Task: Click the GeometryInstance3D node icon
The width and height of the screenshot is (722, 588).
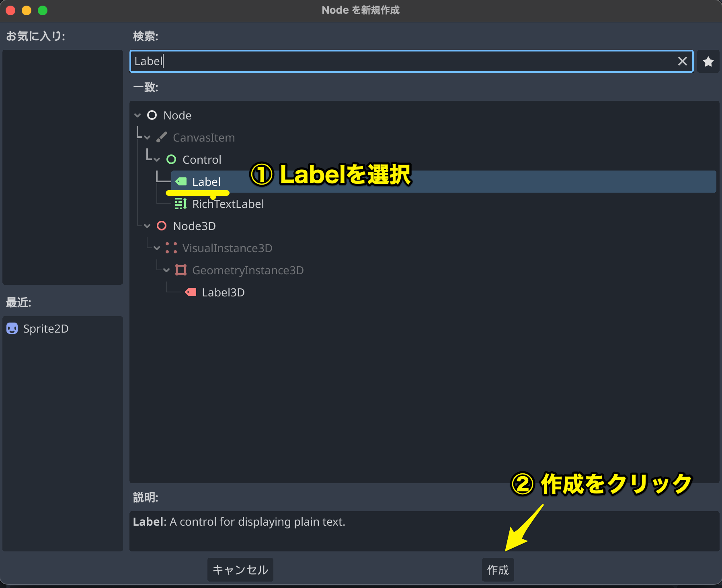Action: 181,270
